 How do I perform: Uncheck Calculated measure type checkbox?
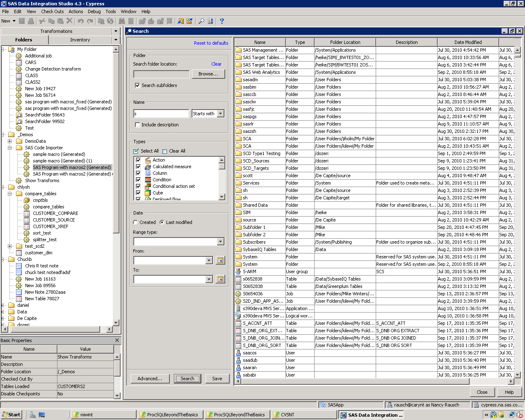pos(138,167)
